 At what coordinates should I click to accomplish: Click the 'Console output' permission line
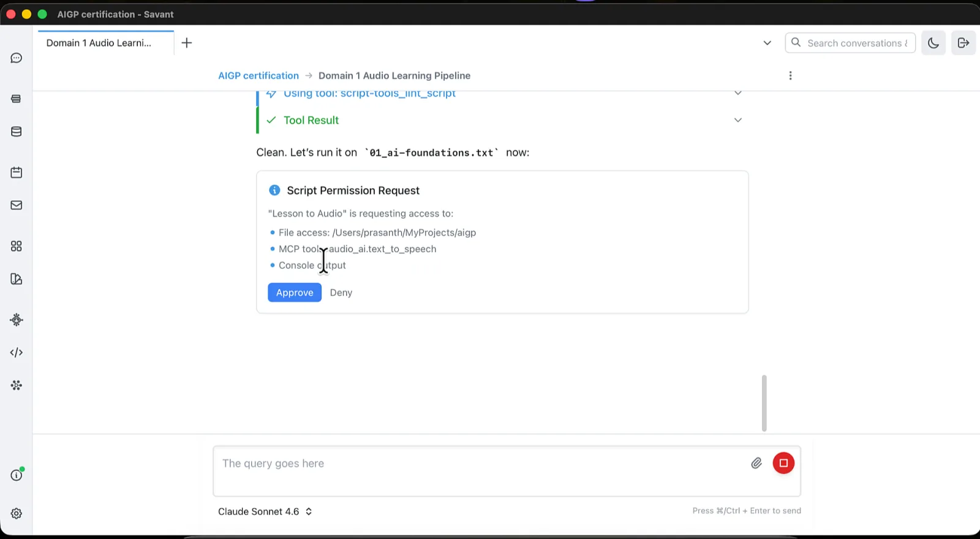point(312,265)
